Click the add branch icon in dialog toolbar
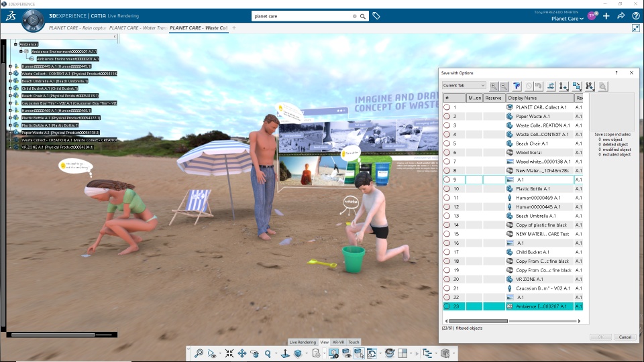Image resolution: width=644 pixels, height=362 pixels. [x=590, y=86]
